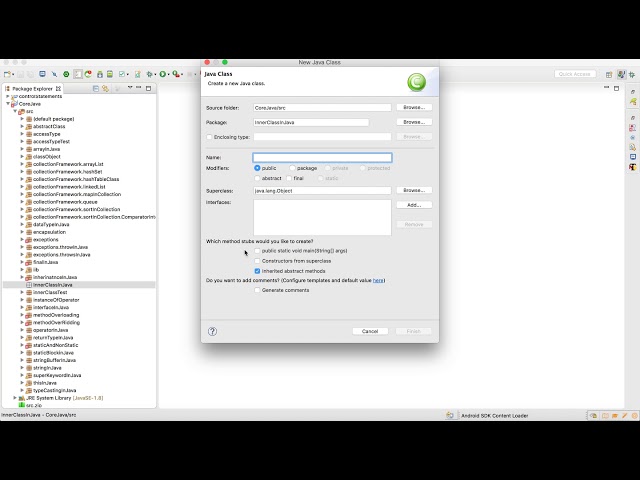Click Android SDK Content Loader status text
This screenshot has width=640, height=480.
tap(495, 416)
